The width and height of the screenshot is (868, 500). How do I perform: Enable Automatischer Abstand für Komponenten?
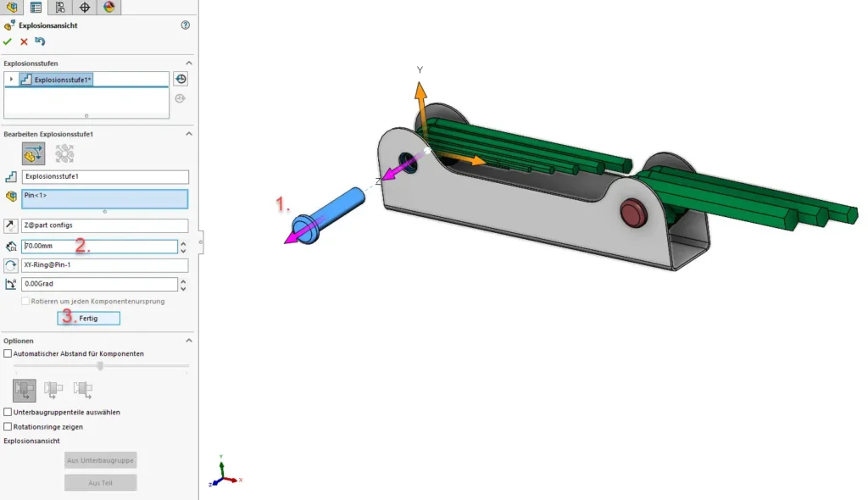pos(7,353)
